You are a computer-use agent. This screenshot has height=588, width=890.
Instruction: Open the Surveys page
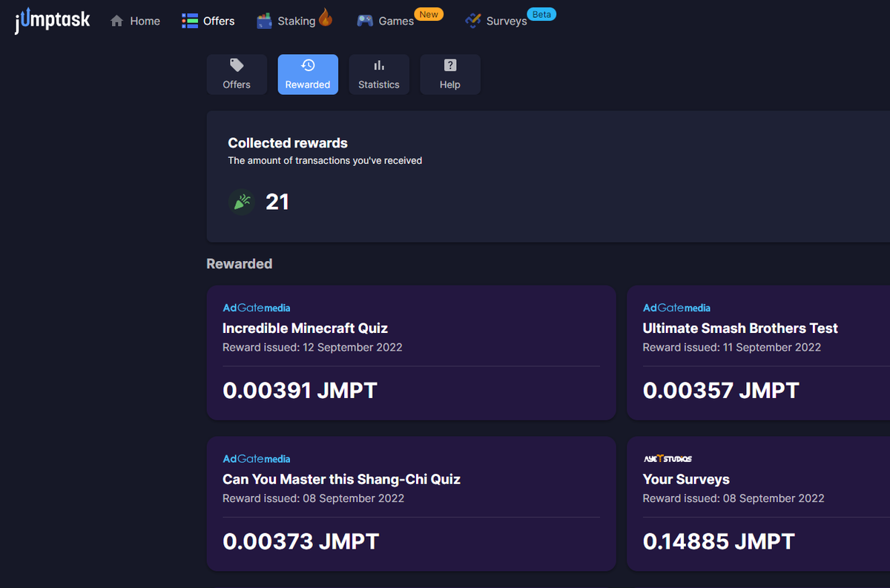(x=507, y=21)
